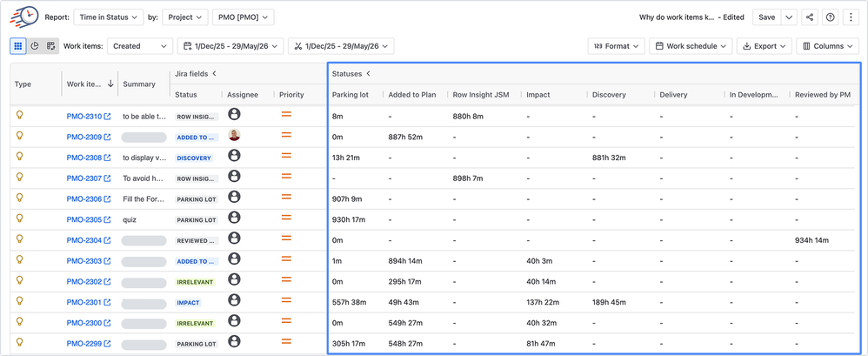The width and height of the screenshot is (868, 356).
Task: Open the second date range picker with scissors icon
Action: (341, 46)
